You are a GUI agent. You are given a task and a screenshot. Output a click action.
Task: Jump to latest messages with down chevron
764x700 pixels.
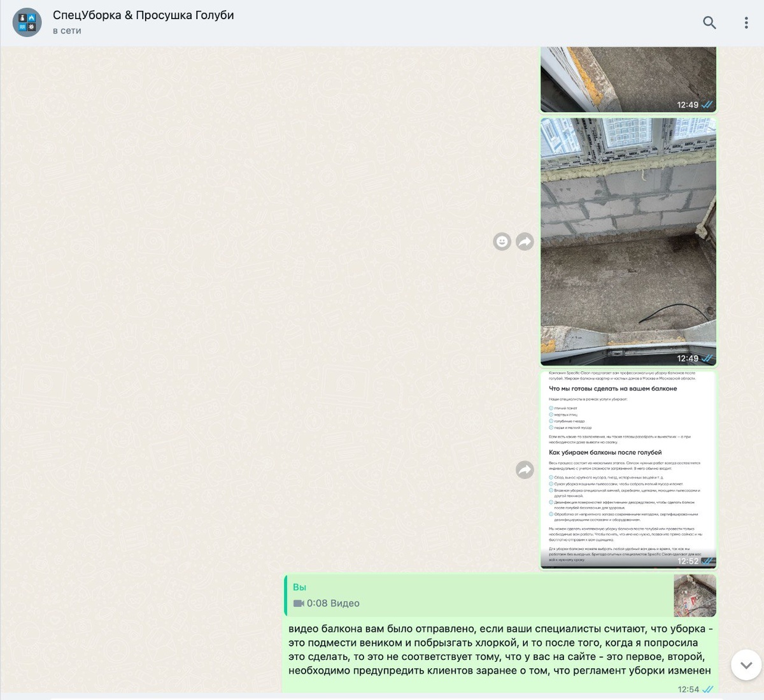746,666
